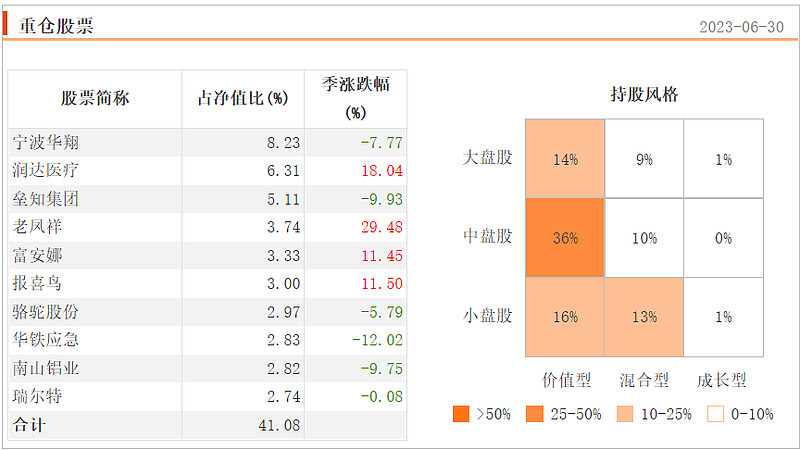
Task: Click the 重仓股票 section title
Action: [x=55, y=26]
